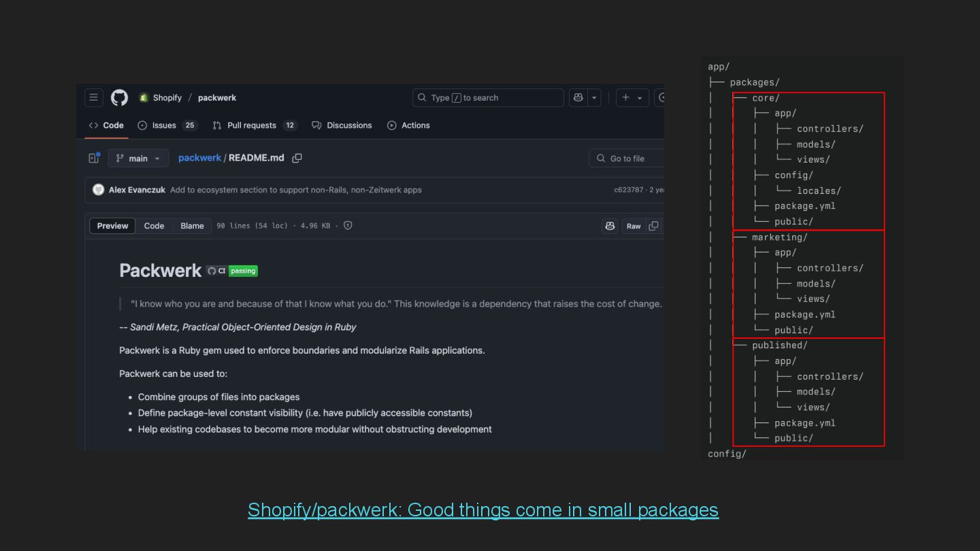
Task: Click the Raw button
Action: coord(634,226)
